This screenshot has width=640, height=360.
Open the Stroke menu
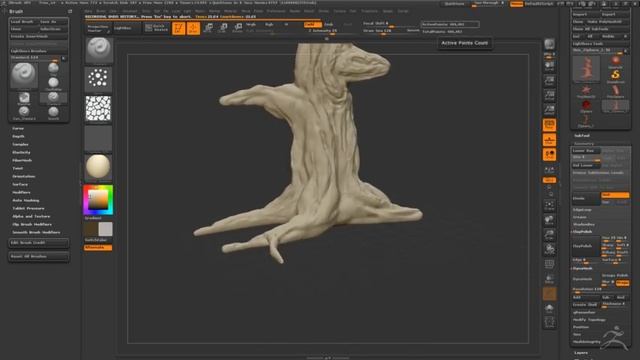tap(324, 11)
